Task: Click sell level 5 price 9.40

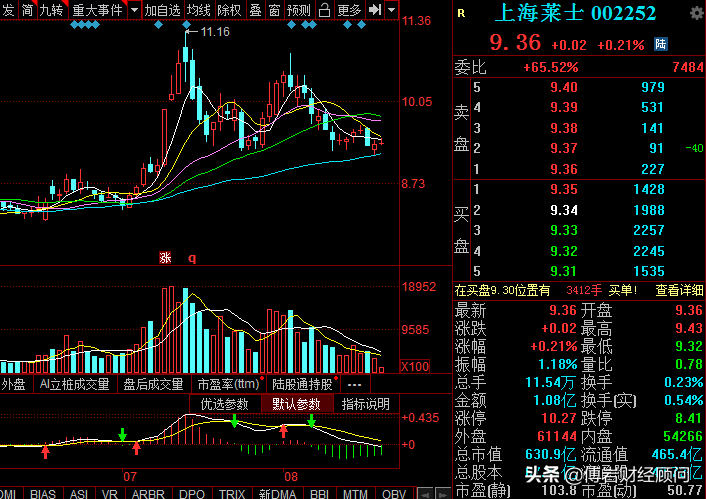Action: tap(564, 87)
